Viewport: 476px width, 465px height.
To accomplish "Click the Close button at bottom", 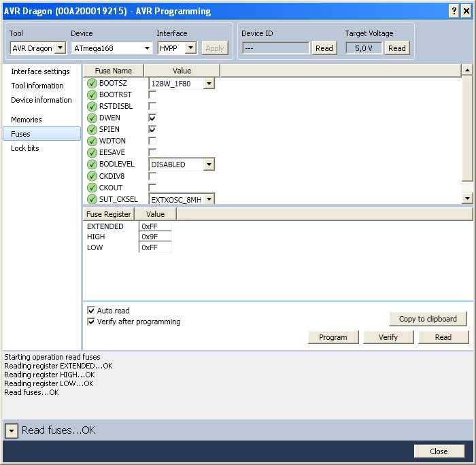I will [439, 451].
